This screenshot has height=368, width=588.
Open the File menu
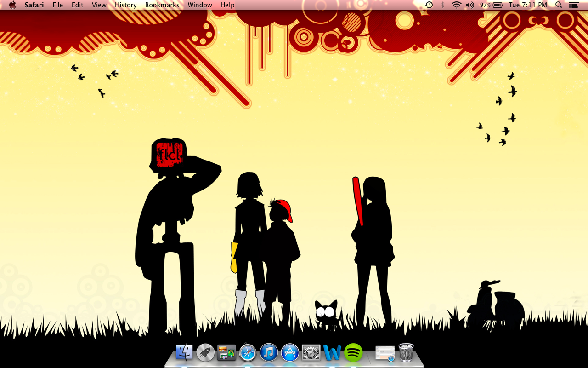(58, 5)
